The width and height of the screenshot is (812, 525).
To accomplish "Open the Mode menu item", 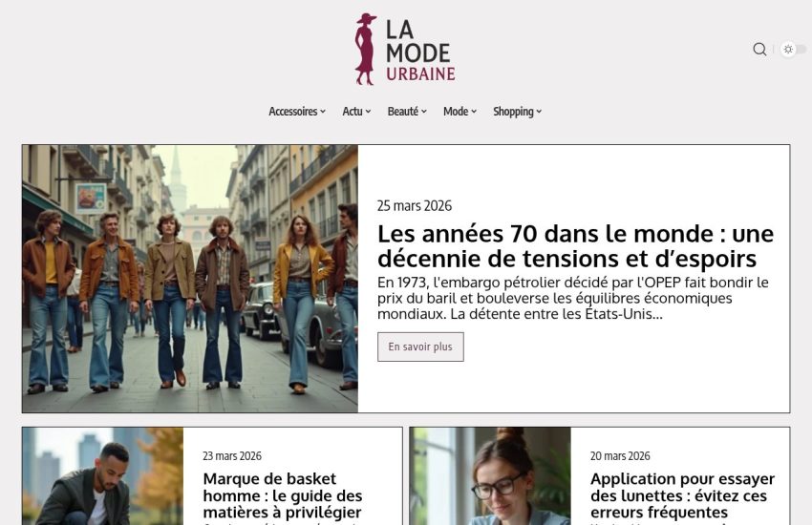I will [x=459, y=112].
